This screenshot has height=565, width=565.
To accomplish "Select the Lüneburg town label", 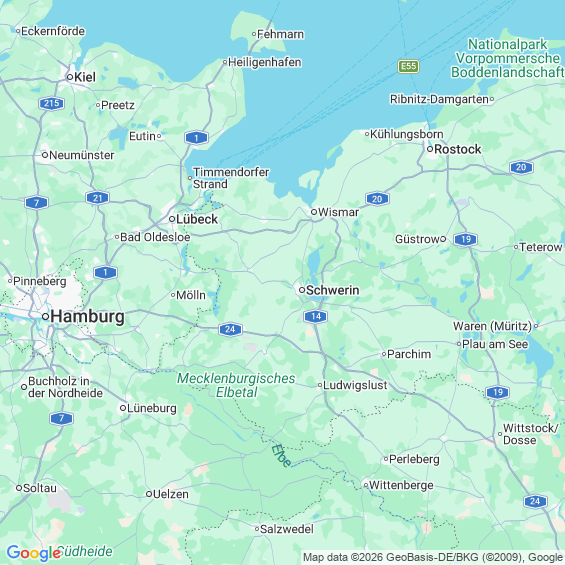I will pos(152,408).
